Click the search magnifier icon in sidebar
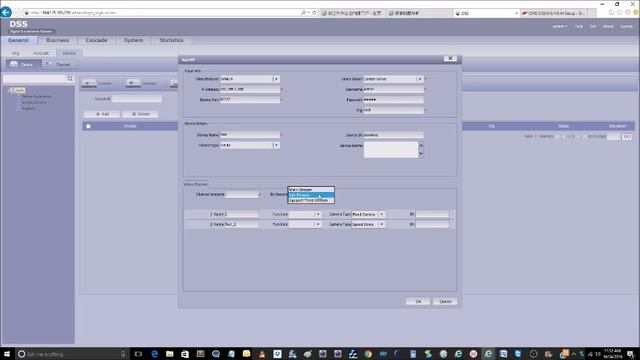This screenshot has height=360, width=640. click(x=70, y=79)
